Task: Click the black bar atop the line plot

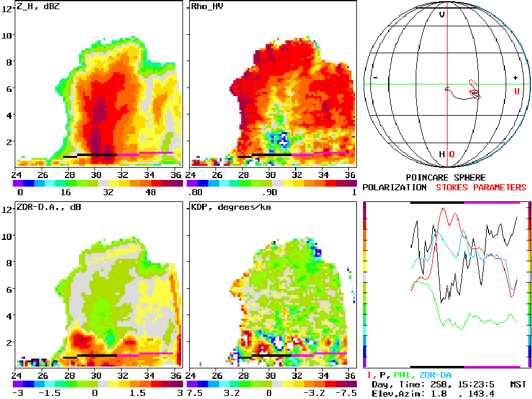Action: tap(437, 203)
